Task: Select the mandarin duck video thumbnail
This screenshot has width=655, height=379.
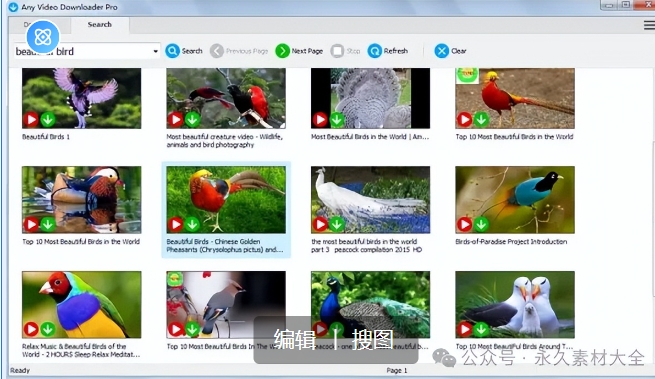Action: 81,200
